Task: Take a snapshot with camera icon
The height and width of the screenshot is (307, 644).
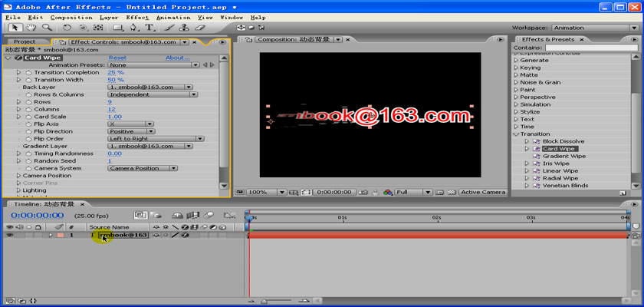Action: (x=363, y=192)
